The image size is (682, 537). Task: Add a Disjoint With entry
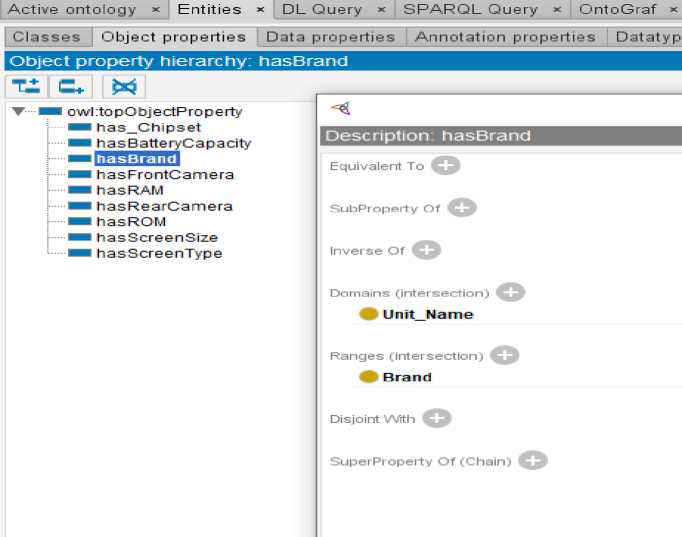437,418
